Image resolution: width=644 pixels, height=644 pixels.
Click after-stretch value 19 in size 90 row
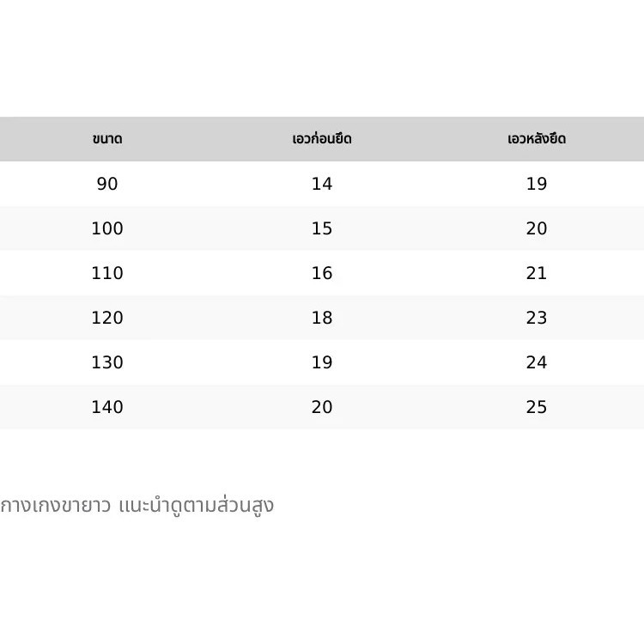(x=537, y=184)
